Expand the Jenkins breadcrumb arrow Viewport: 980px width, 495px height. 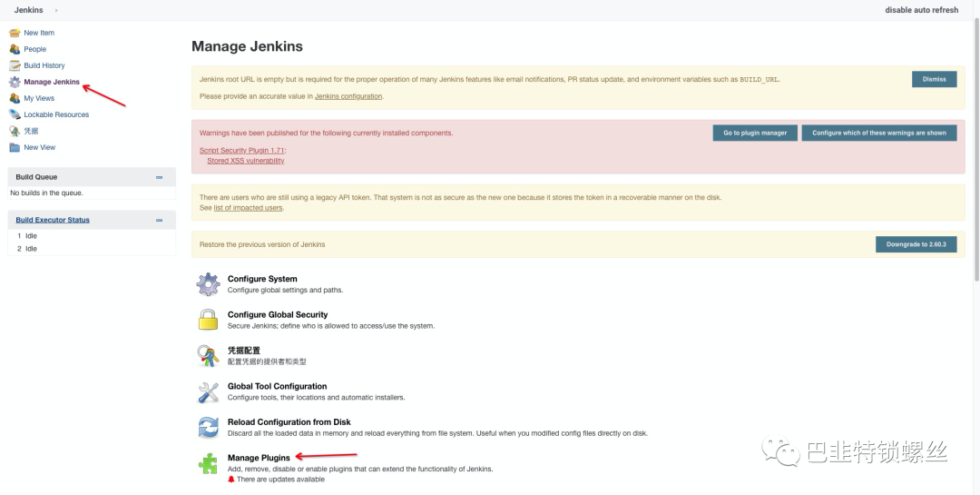[56, 10]
